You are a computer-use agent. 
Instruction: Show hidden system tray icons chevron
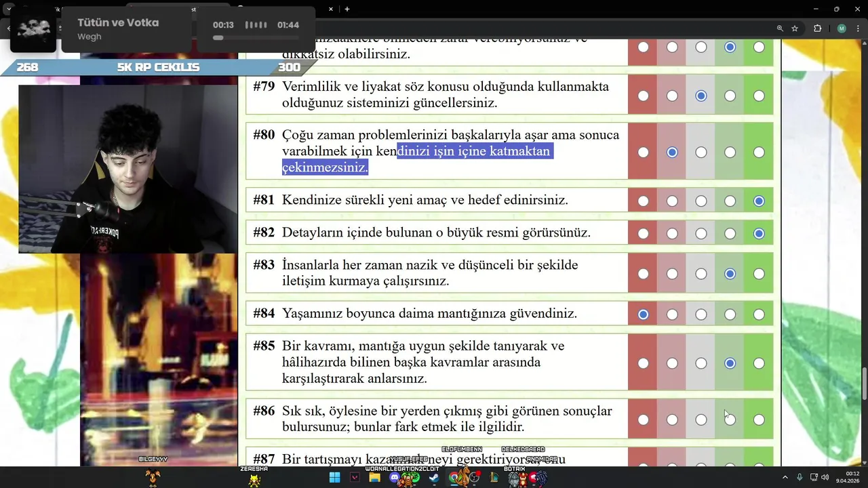tap(785, 478)
